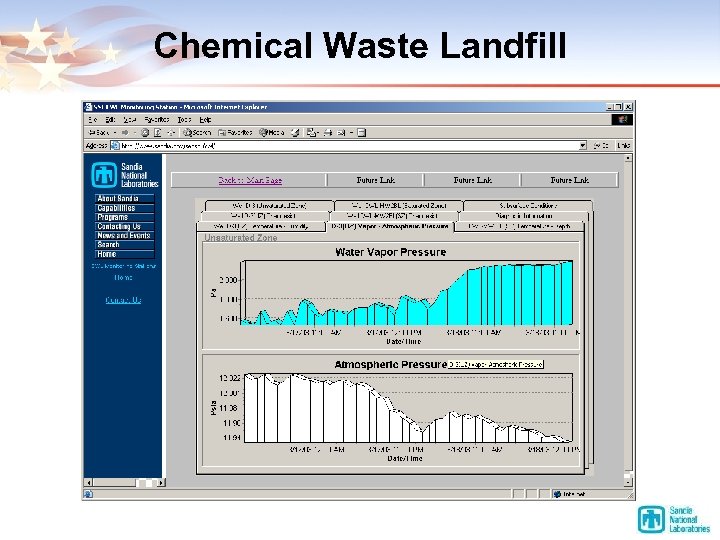The width and height of the screenshot is (720, 540).
Task: Switch to the Unsaturated Zone tab in the top row
Action: point(270,206)
